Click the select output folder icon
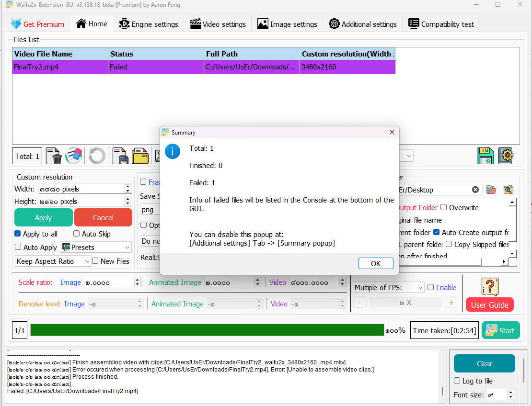 click(x=491, y=190)
